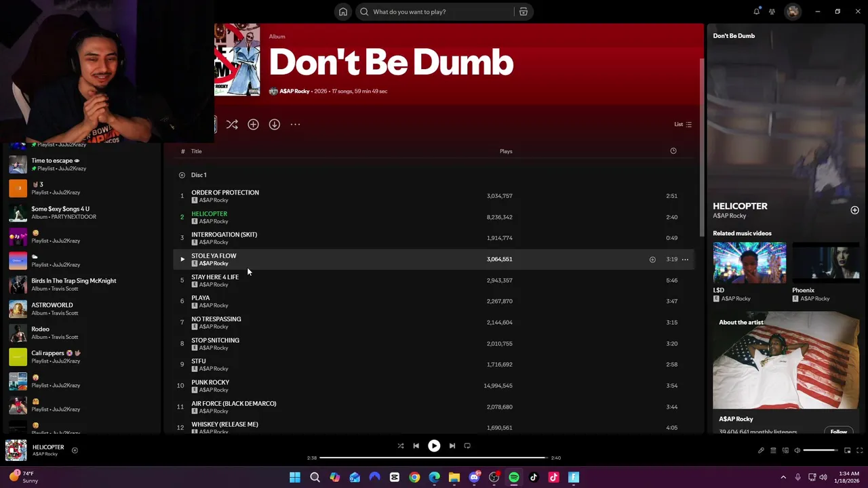Viewport: 868px width, 488px height.
Task: Open more options for the album
Action: (x=295, y=125)
